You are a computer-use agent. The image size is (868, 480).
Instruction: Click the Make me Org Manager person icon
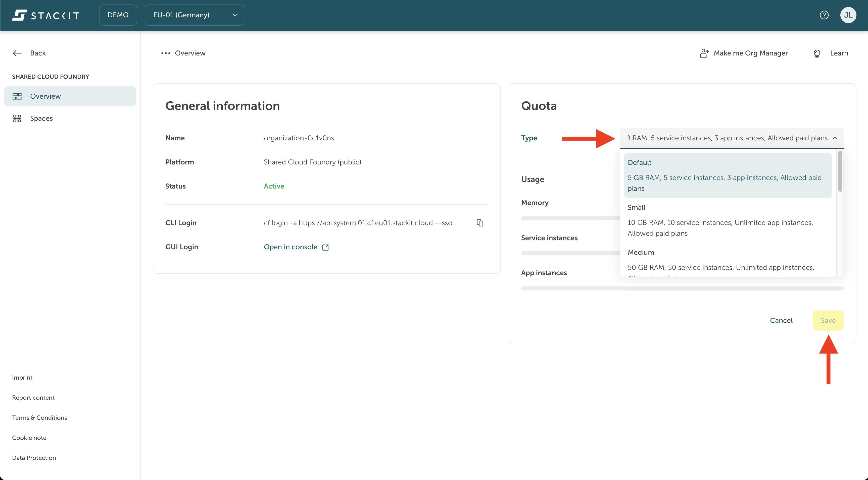tap(704, 53)
